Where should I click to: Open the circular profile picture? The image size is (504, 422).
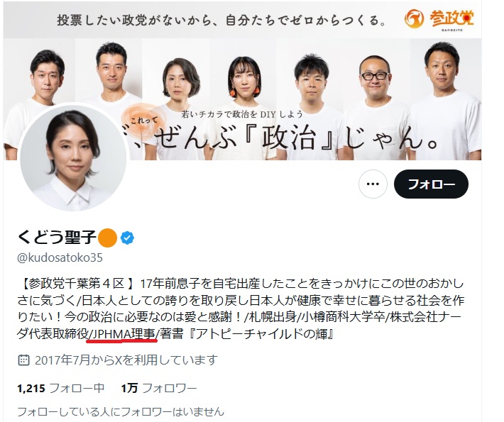coord(73,157)
